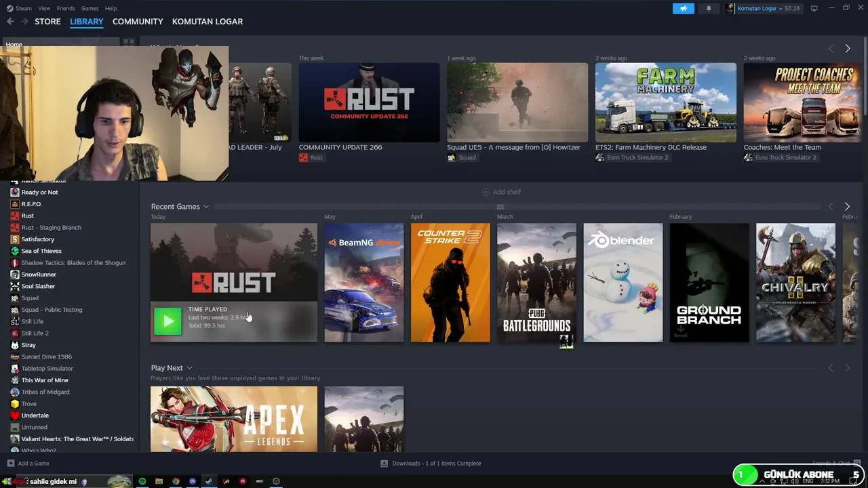Click the Tabletop Simulator icon in sidebar

[15, 369]
